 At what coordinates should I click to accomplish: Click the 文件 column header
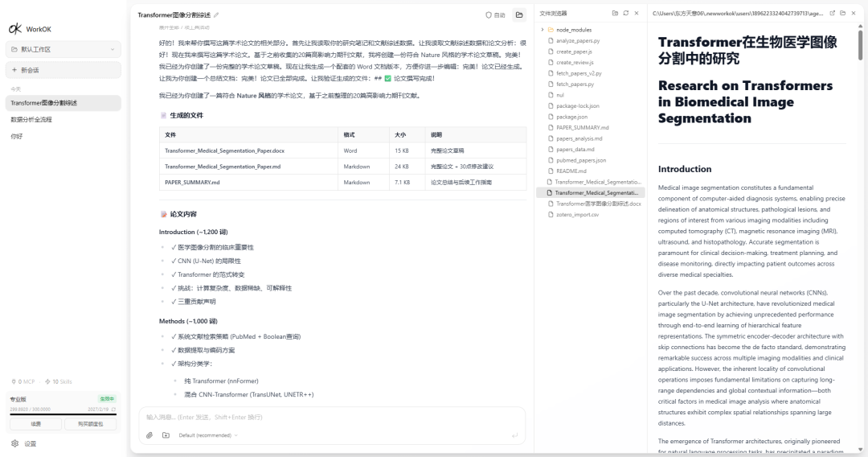(x=248, y=134)
